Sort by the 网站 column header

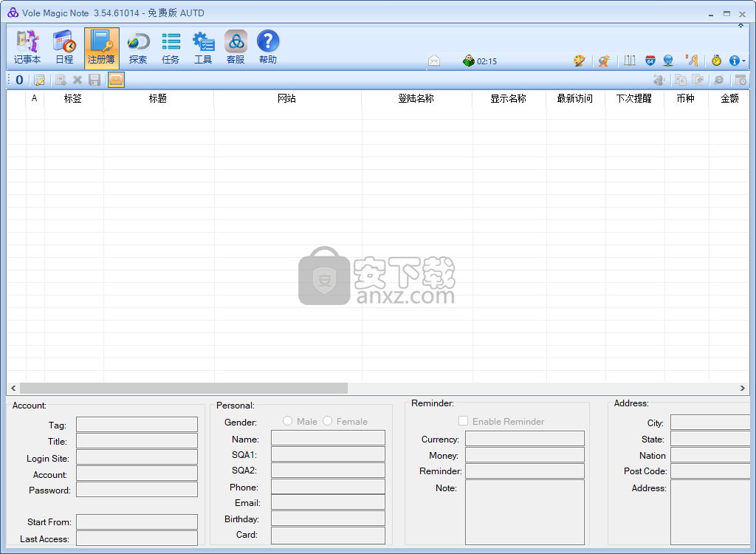tap(287, 98)
